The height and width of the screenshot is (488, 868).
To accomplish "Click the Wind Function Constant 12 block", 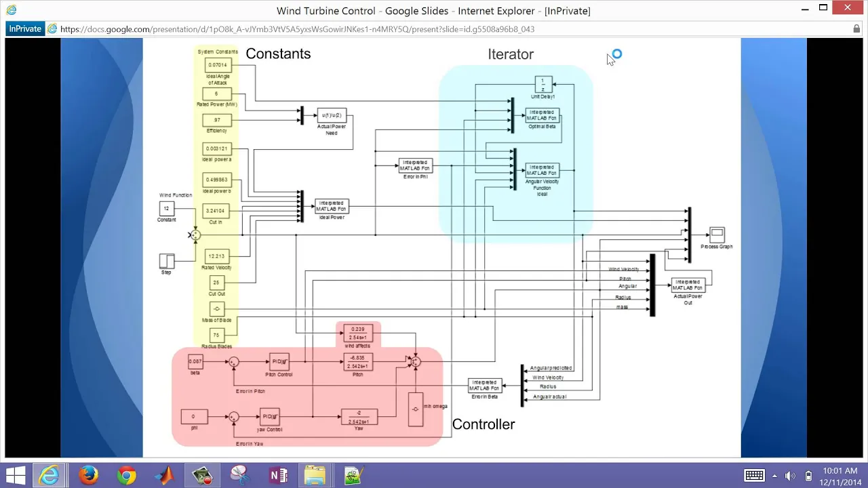I will 166,209.
